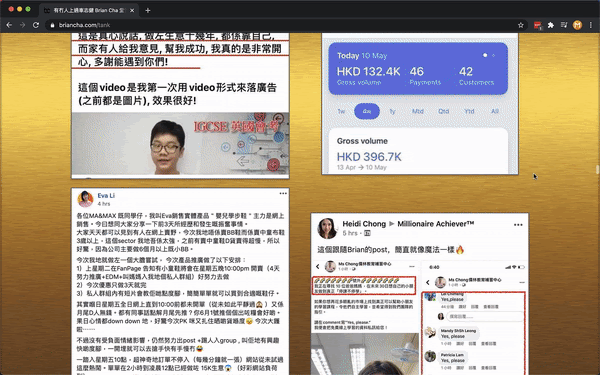Go back to previous page
The height and width of the screenshot is (375, 600).
coord(9,25)
